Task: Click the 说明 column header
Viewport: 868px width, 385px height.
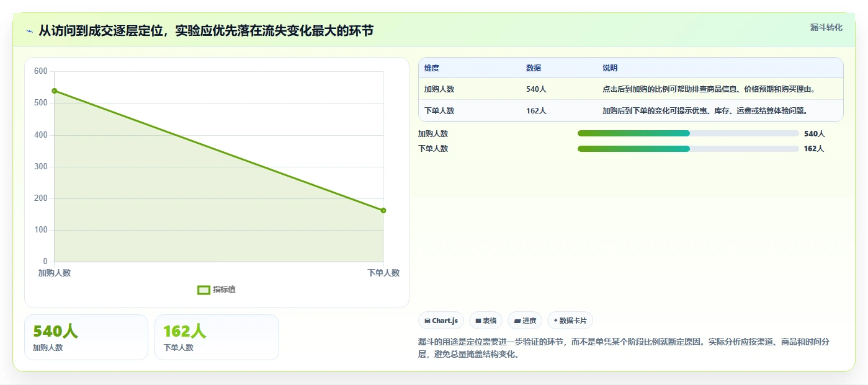Action: [610, 68]
